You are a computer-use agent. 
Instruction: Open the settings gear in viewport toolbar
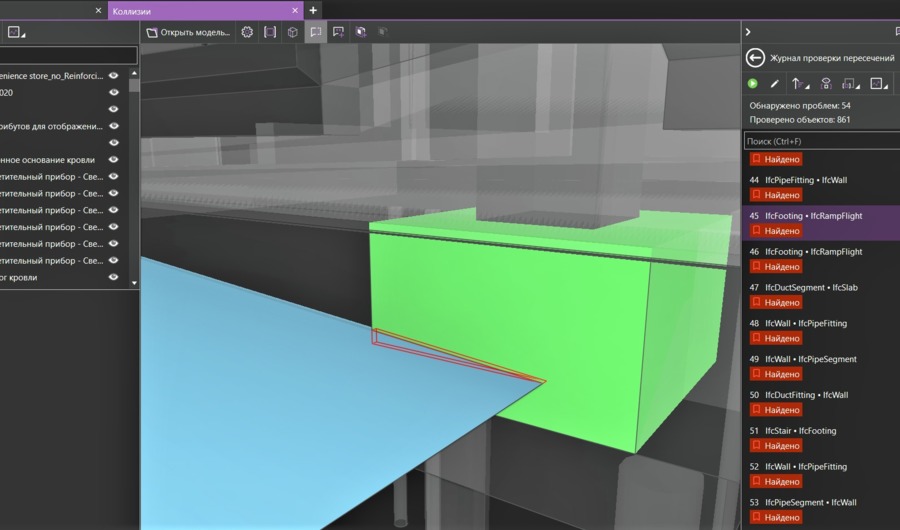tap(247, 32)
